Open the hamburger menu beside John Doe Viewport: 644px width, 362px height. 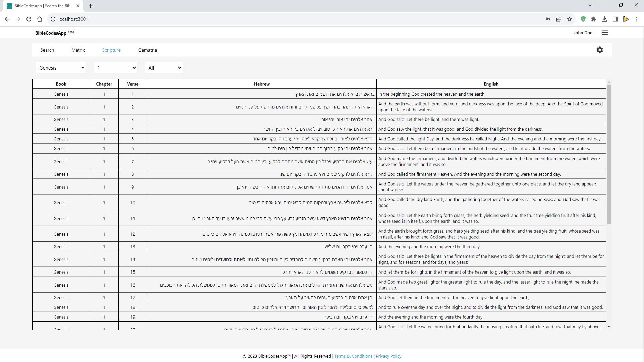click(605, 33)
